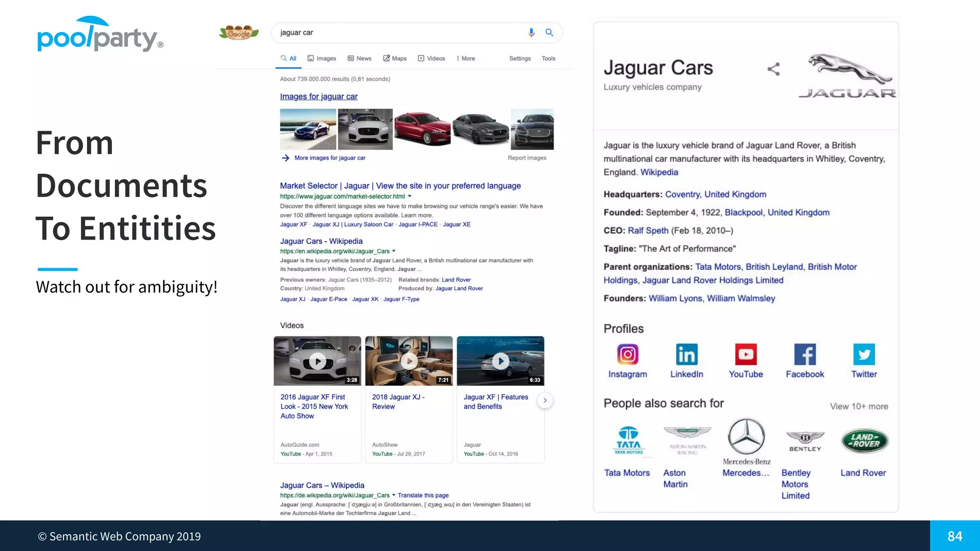Play the 2016 Jaguar XF First Look video

(317, 361)
